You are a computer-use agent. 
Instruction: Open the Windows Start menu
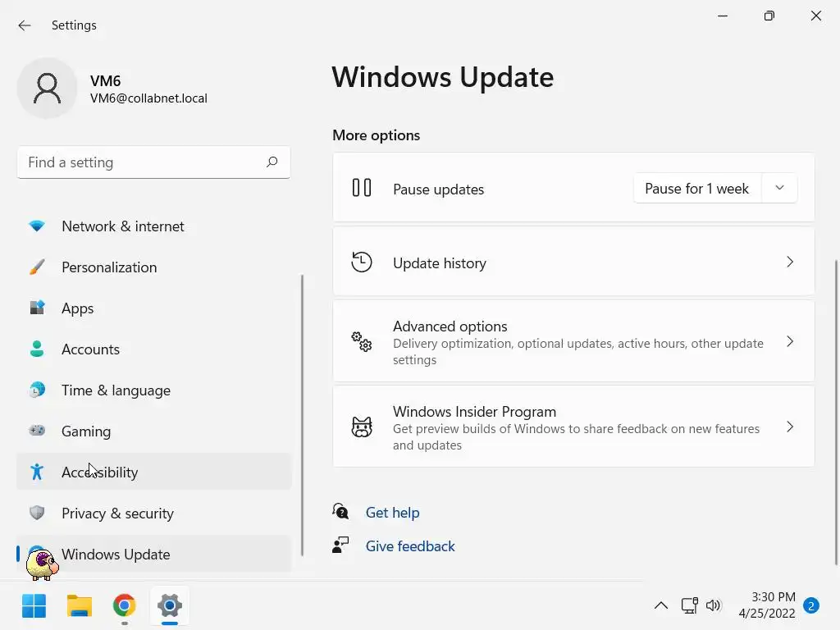[x=34, y=606]
